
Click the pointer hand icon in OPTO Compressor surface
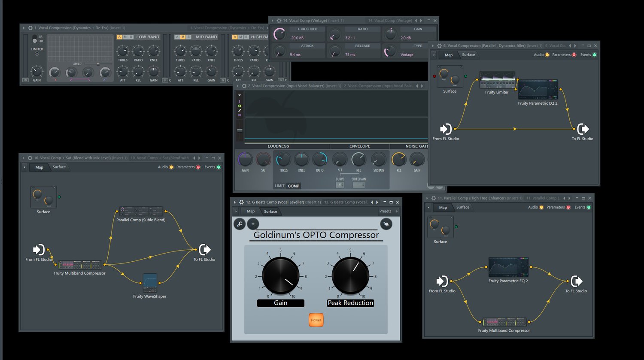pyautogui.click(x=386, y=224)
